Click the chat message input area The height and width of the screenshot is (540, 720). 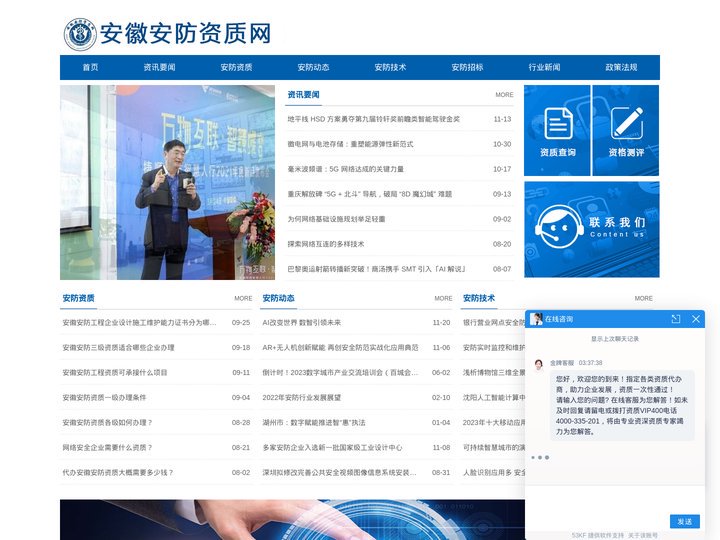tap(615, 499)
